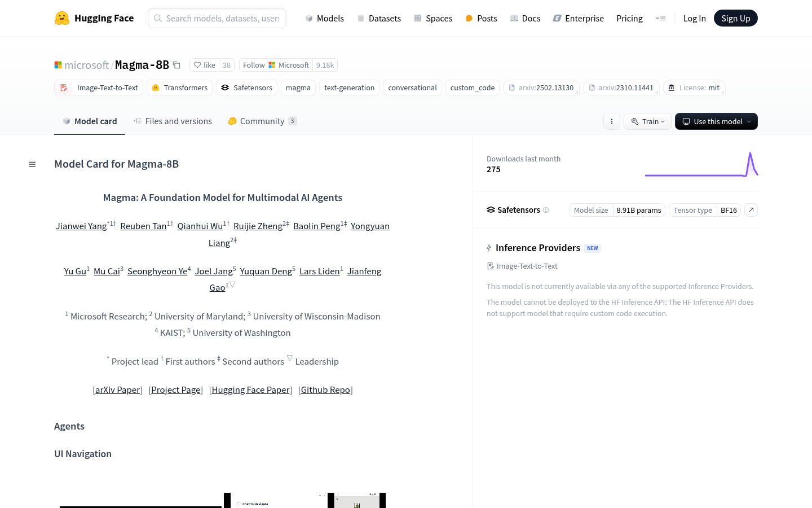The height and width of the screenshot is (508, 812).
Task: Open Safetensors viewer arrow icon
Action: click(751, 210)
